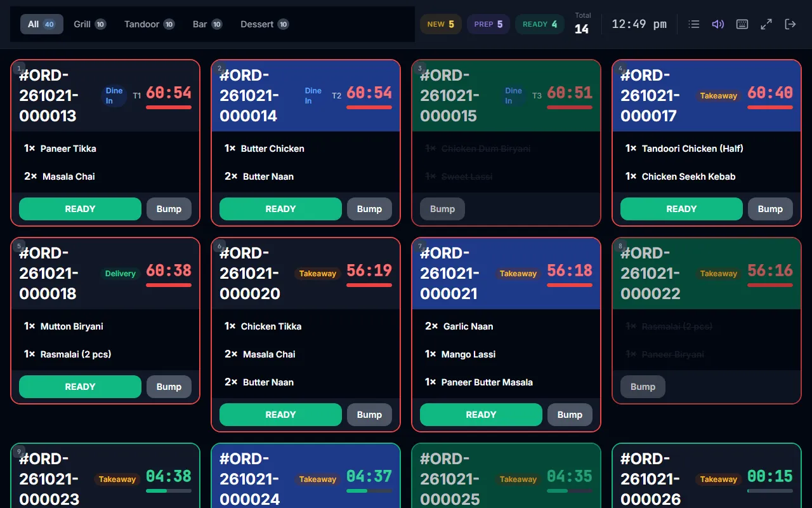The height and width of the screenshot is (508, 812).
Task: Open the Tandoor station tab
Action: pos(149,24)
